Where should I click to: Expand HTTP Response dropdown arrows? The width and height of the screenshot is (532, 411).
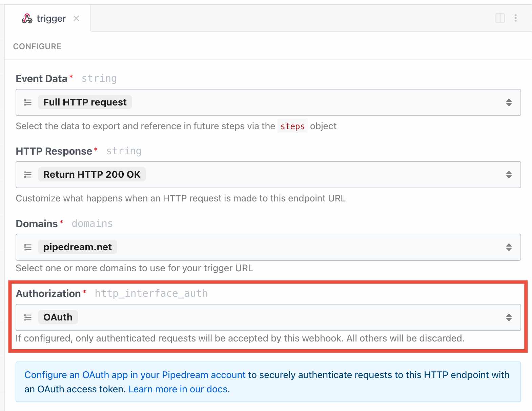point(509,175)
